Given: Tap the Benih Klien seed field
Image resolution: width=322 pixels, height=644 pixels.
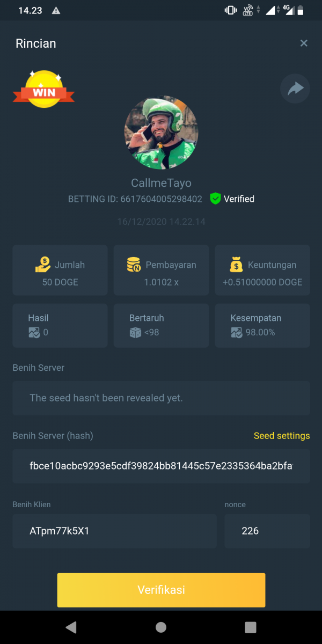Looking at the screenshot, I should [114, 531].
